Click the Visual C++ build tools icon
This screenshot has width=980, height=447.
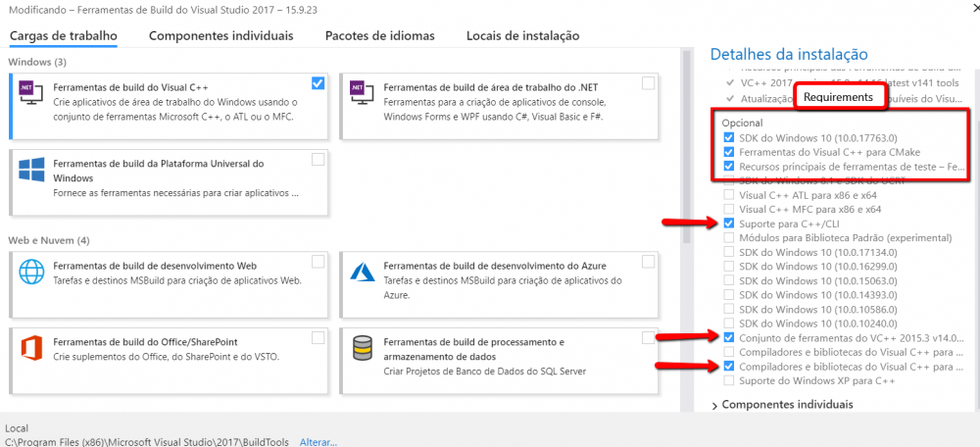pyautogui.click(x=31, y=92)
